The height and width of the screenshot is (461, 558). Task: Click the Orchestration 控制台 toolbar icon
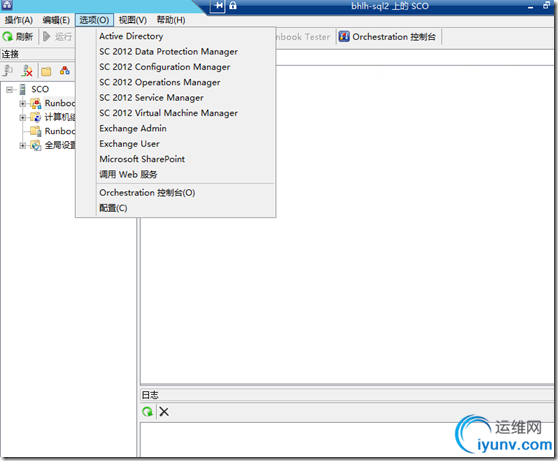click(x=344, y=36)
